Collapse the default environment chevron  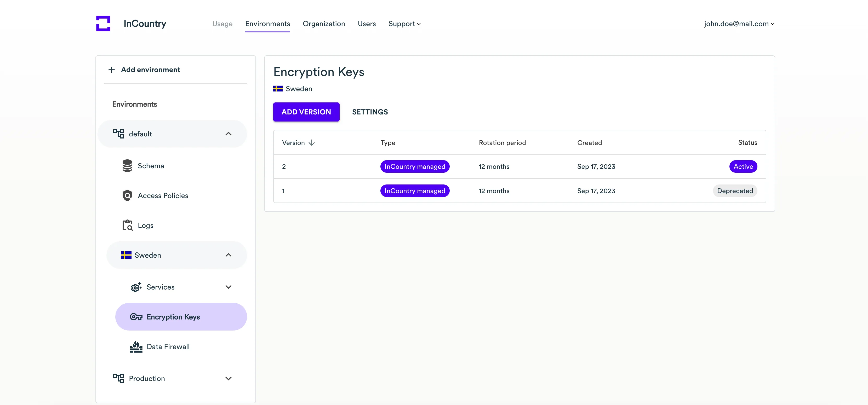228,134
